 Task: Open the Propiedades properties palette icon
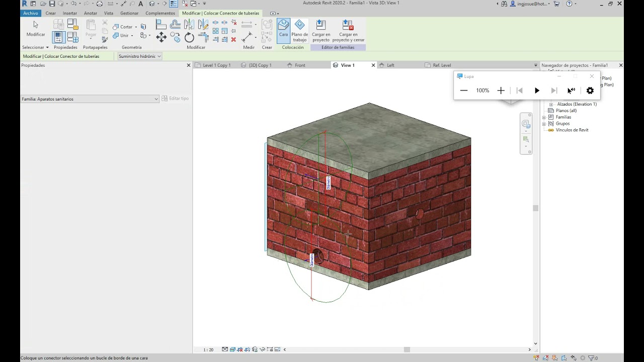tap(58, 37)
